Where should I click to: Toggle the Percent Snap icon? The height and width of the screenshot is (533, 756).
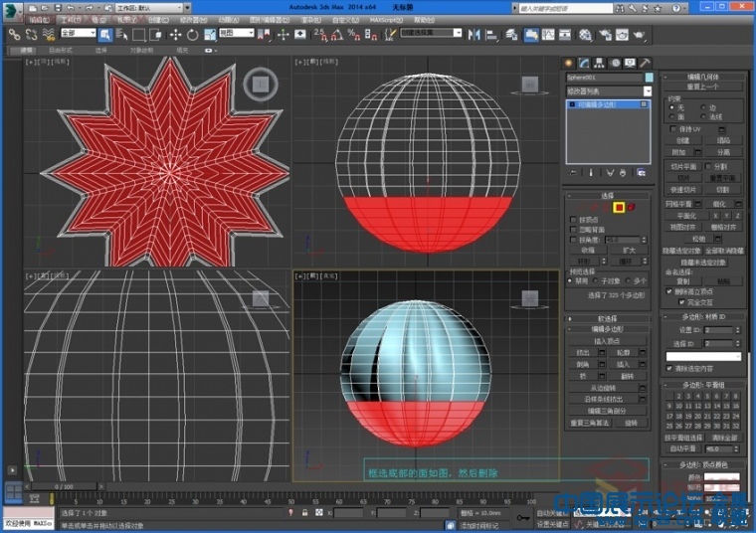pyautogui.click(x=354, y=35)
